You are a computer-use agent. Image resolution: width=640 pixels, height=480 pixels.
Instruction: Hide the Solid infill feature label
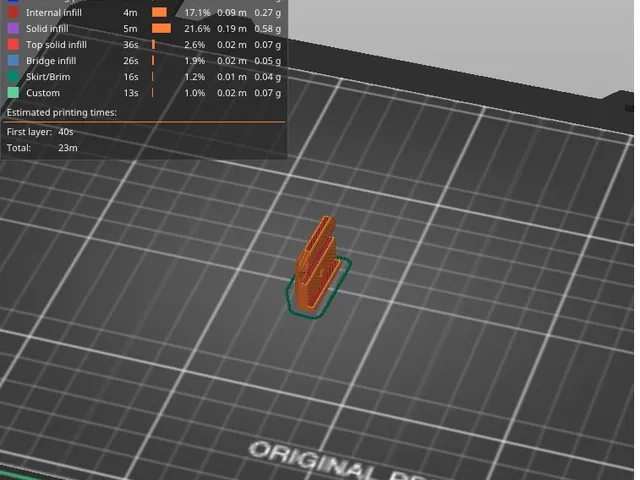point(47,29)
